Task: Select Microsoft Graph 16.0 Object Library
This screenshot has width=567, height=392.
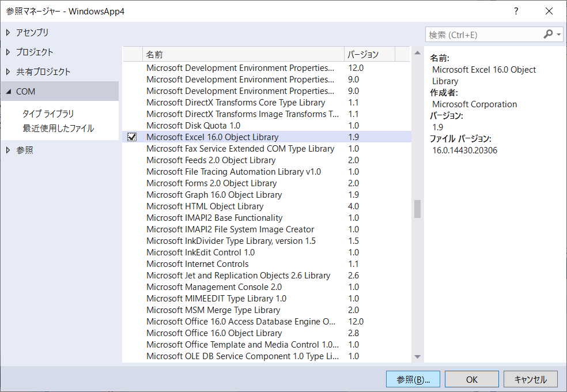Action: (x=267, y=194)
